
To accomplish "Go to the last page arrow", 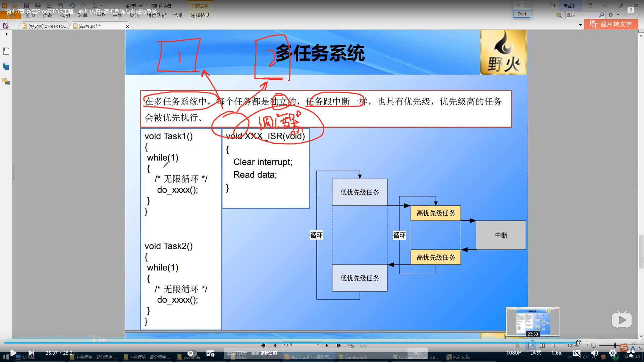I will point(338,345).
